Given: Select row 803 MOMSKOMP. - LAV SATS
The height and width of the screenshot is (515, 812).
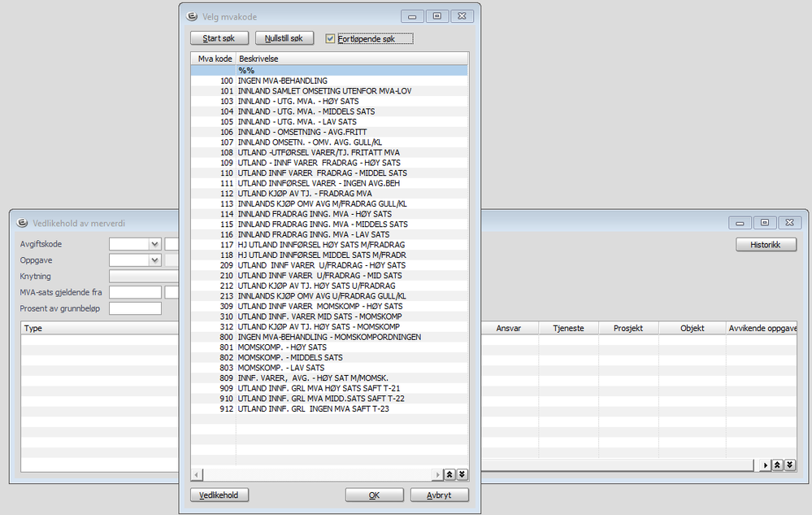Looking at the screenshot, I should (x=329, y=368).
